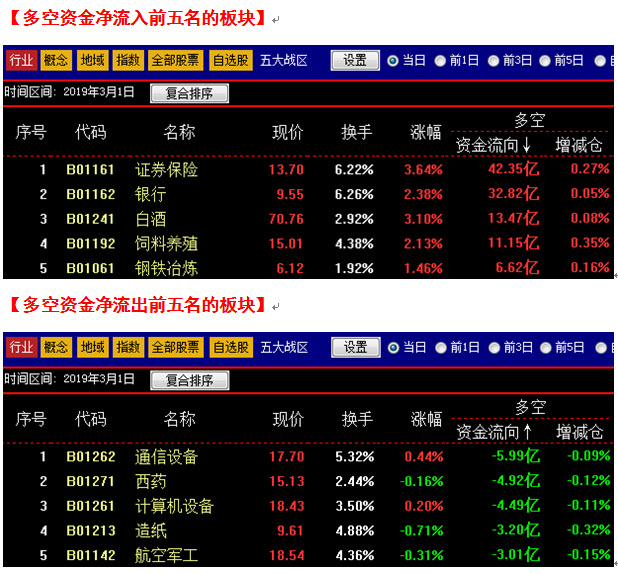This screenshot has width=618, height=574.
Task: Open 自选股 tab in the net inflow panel
Action: [230, 60]
